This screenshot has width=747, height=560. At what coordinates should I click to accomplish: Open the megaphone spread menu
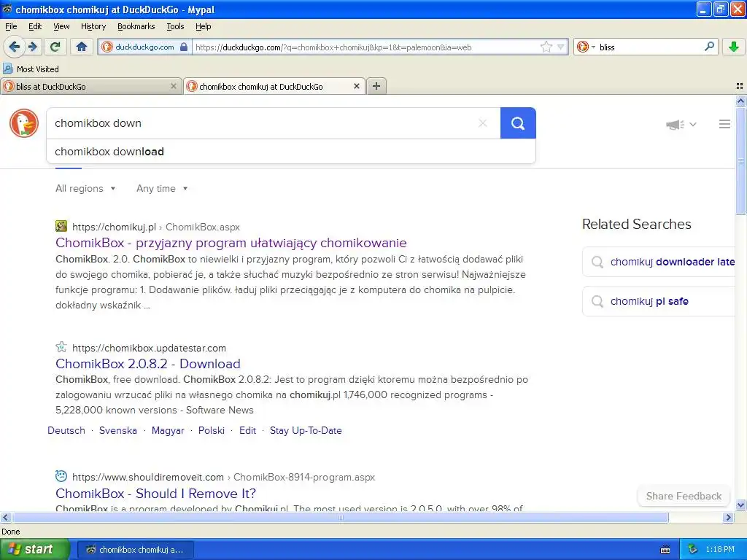click(x=681, y=124)
